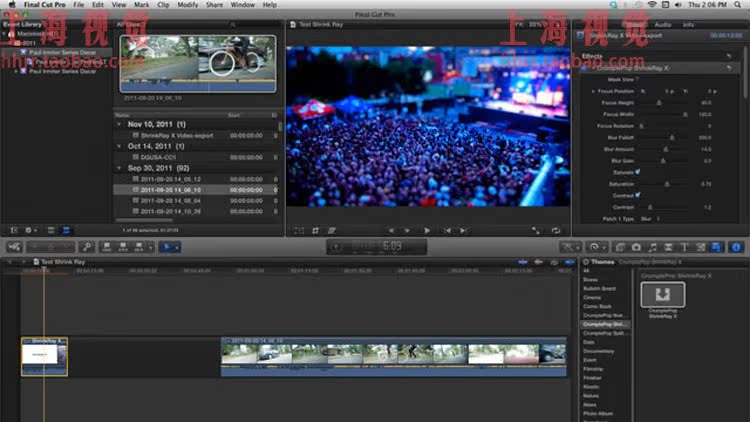Select the CrumplePop ShrinkRay X theme thumbnail
The image size is (750, 422).
pos(662,295)
